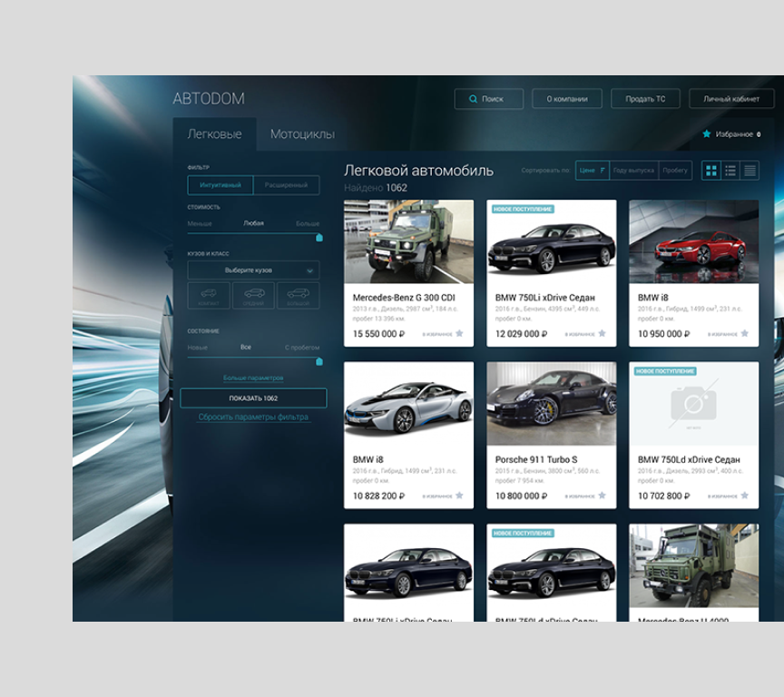Open Избранное favorites in the header
Viewport: 784px width, 697px height.
731,134
